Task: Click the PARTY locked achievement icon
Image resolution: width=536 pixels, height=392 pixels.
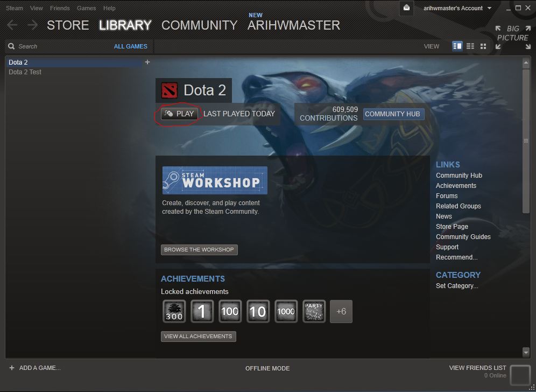Action: (314, 311)
